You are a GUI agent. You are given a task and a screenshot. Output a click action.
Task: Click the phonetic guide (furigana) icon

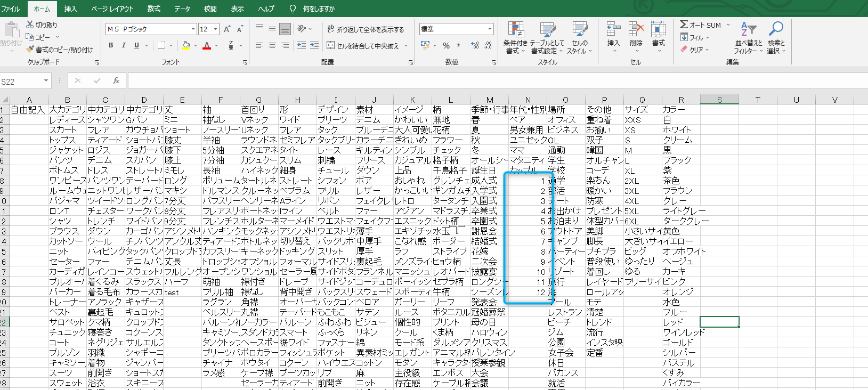coord(231,46)
